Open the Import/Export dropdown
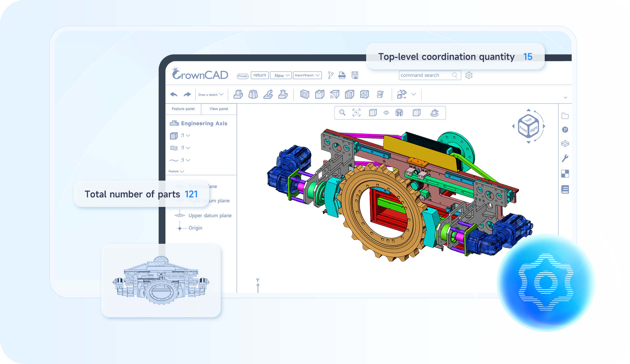The image size is (630, 364). coord(307,75)
